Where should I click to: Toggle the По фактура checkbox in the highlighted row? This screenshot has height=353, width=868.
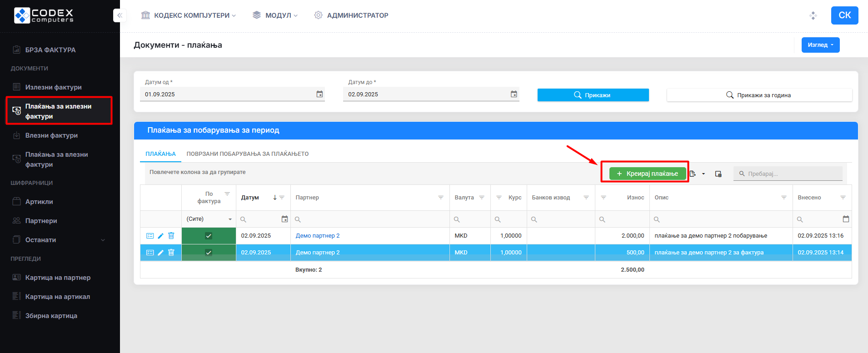pyautogui.click(x=209, y=253)
